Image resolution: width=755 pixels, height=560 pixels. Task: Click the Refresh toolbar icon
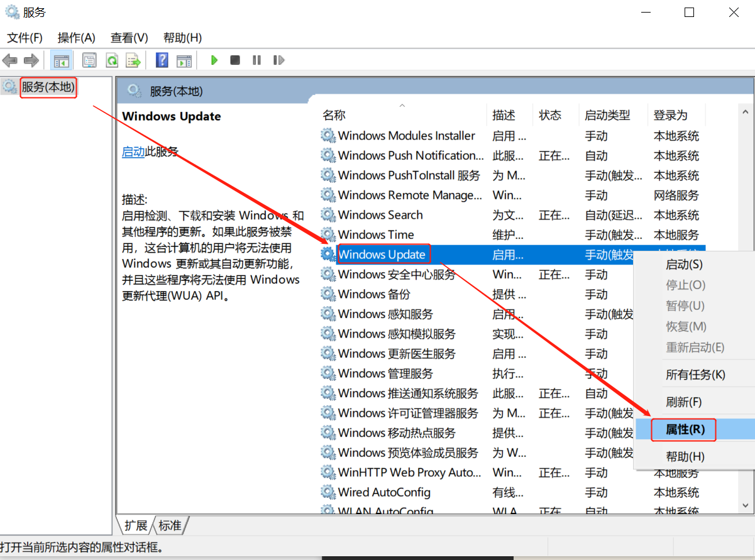[112, 60]
